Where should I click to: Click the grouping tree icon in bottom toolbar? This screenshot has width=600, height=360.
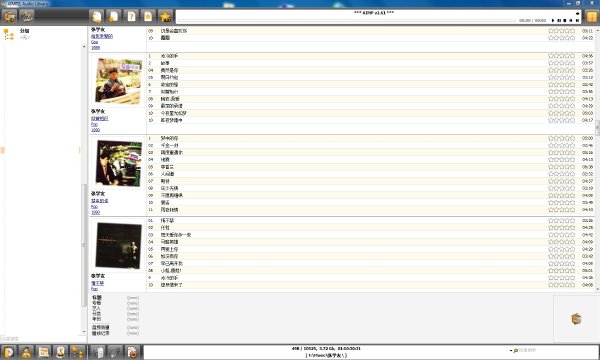tap(78, 352)
